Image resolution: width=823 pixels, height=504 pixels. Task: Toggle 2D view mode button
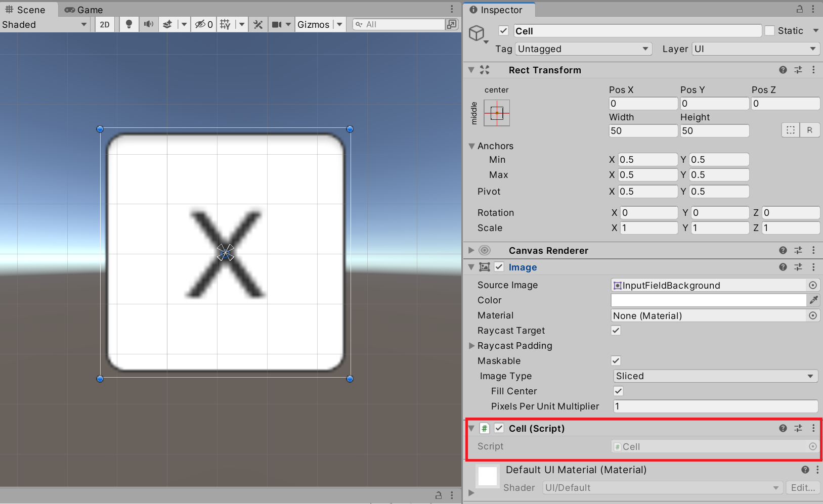pyautogui.click(x=105, y=24)
